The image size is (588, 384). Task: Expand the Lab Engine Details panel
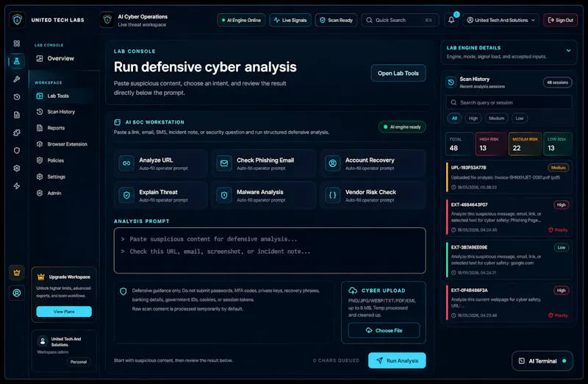pyautogui.click(x=568, y=50)
